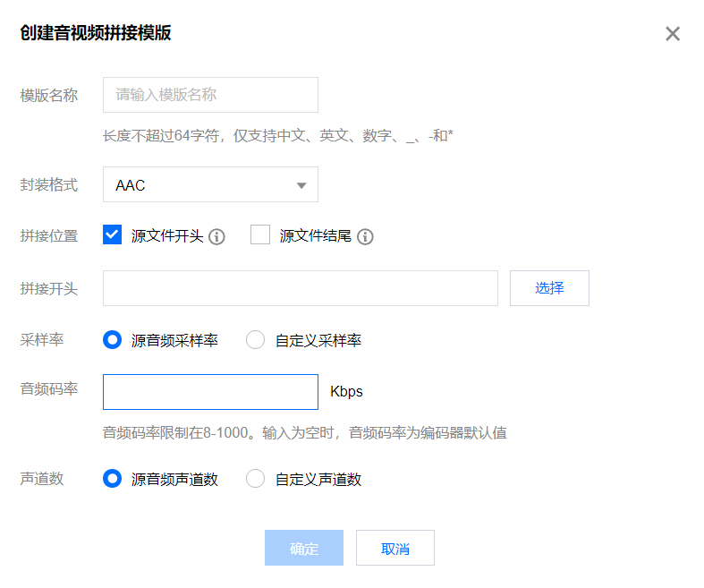
Task: Click the 音频码率限制在8-1000 hint text
Action: (305, 433)
